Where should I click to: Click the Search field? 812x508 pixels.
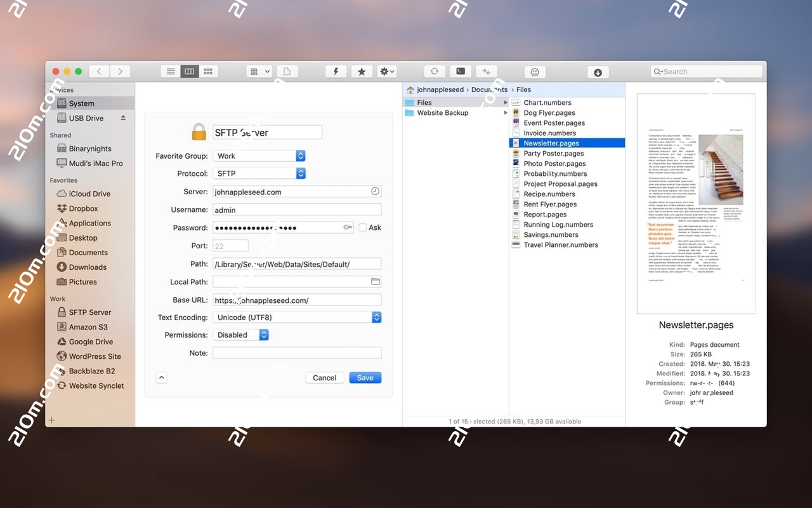coord(706,72)
